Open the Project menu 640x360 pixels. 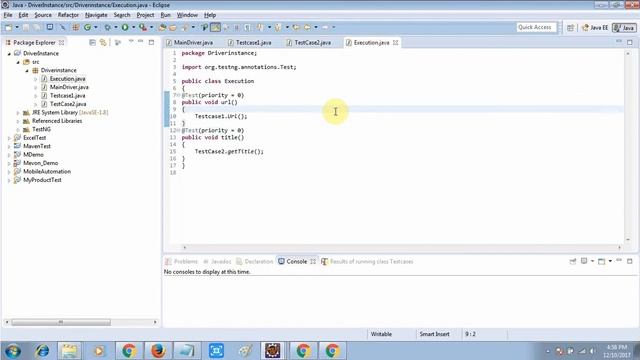145,15
